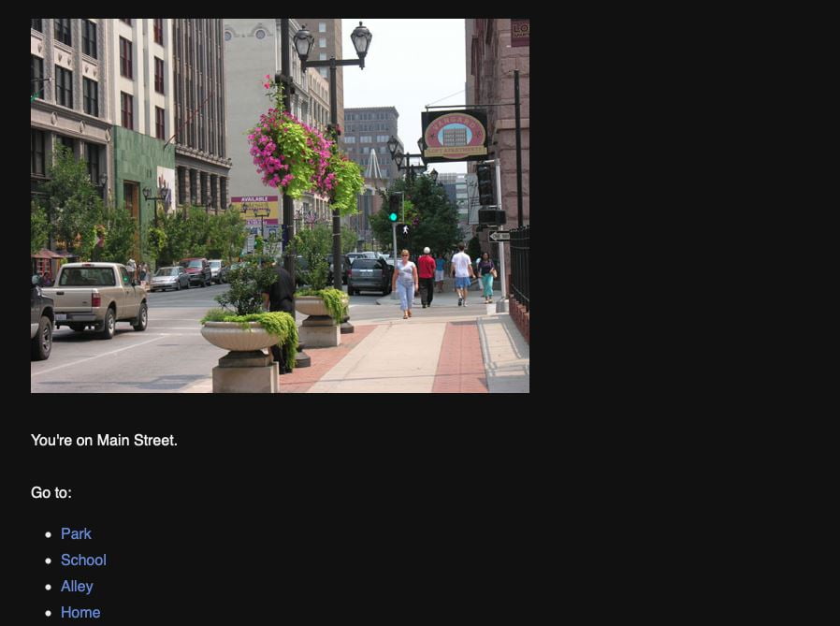Click the "Go to:" label
The image size is (840, 626).
(x=51, y=492)
